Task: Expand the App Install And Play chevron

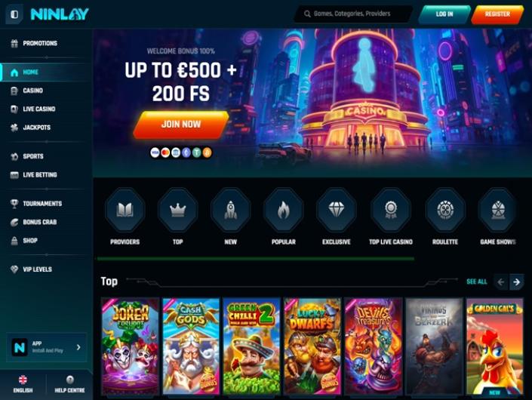Action: [x=78, y=347]
